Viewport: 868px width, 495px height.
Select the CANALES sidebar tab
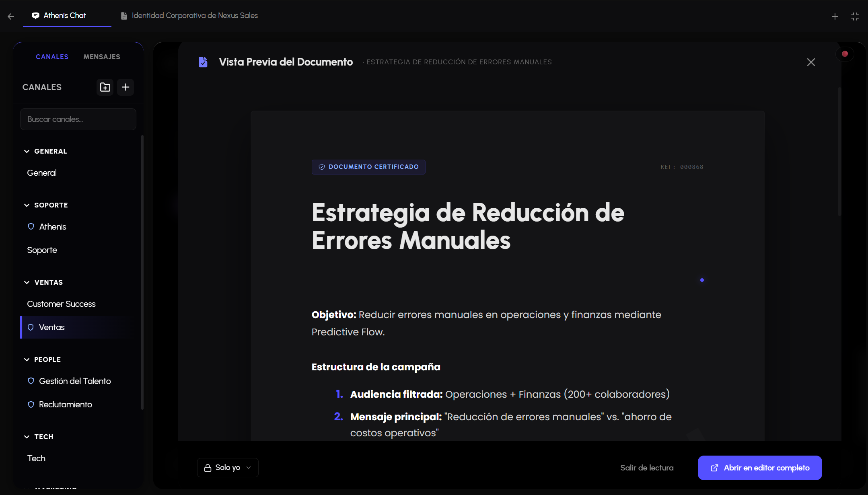(x=52, y=57)
